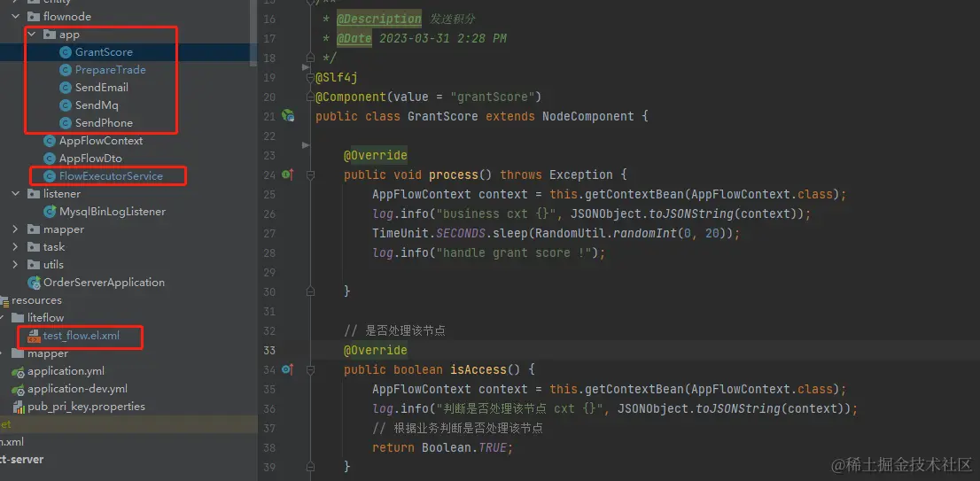Collapse the flownode package
Screen dimensions: 980x481
(16, 17)
